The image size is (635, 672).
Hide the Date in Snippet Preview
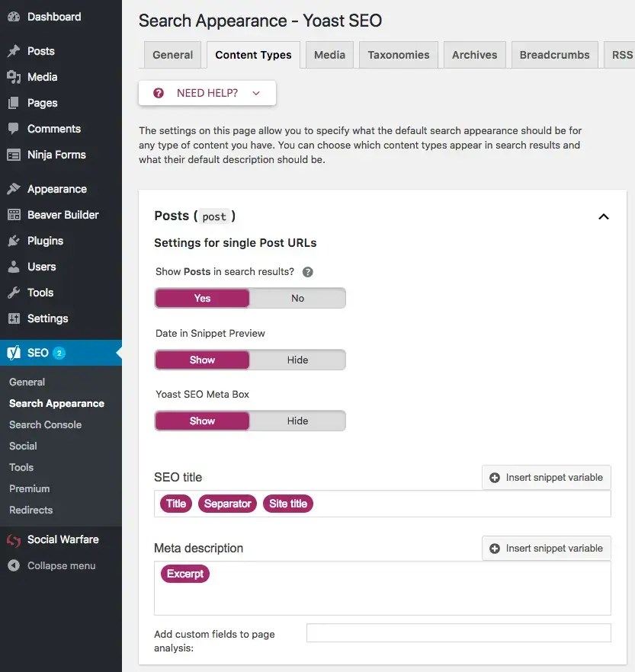pyautogui.click(x=297, y=360)
